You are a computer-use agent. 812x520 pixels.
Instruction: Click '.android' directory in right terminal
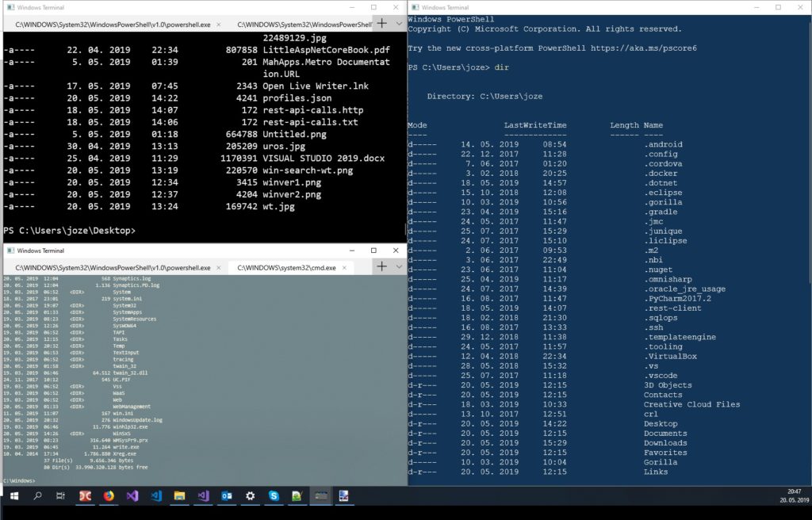(x=663, y=144)
